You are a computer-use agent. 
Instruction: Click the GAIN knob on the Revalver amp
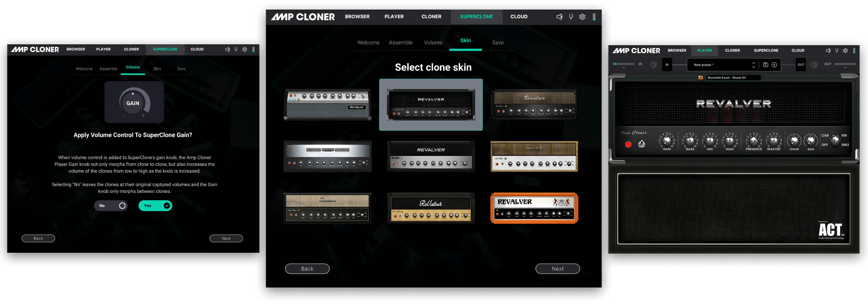point(667,141)
